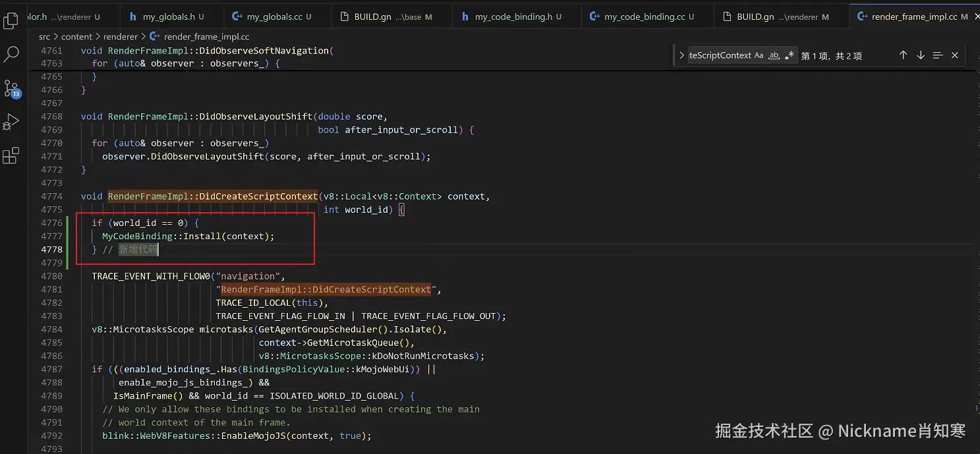The width and height of the screenshot is (980, 454).
Task: Open the Search view in activity bar
Action: pos(11,54)
